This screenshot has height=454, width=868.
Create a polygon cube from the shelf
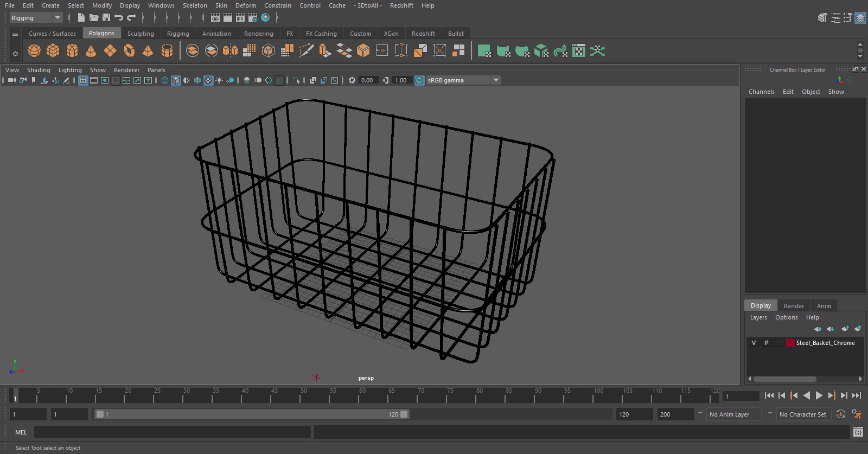pyautogui.click(x=53, y=51)
